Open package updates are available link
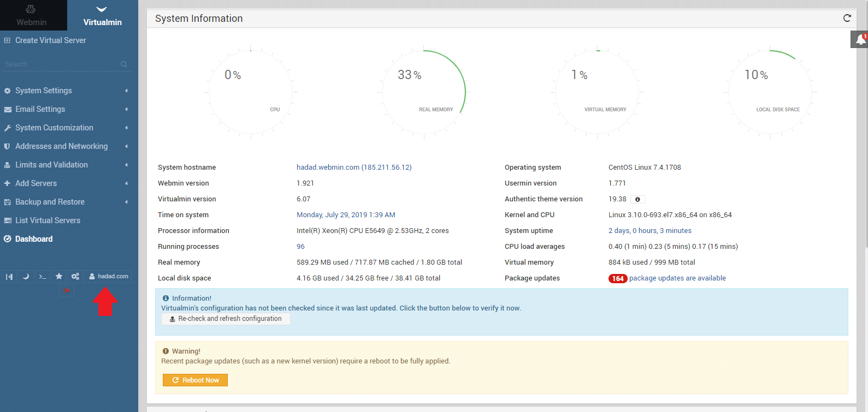 pyautogui.click(x=677, y=278)
